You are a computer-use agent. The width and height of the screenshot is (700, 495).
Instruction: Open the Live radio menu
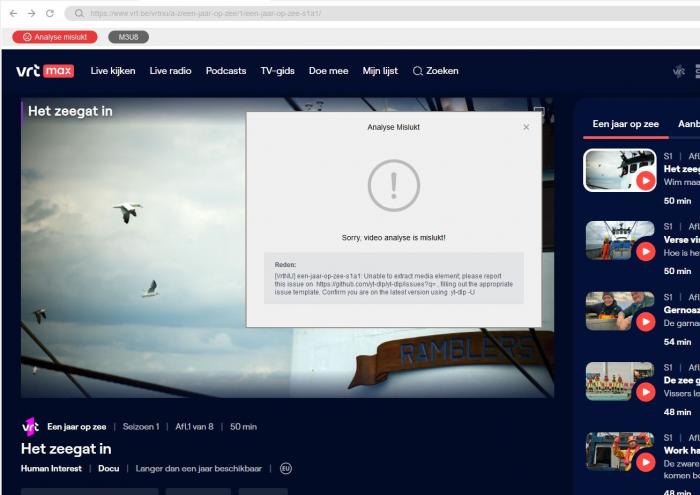(170, 71)
